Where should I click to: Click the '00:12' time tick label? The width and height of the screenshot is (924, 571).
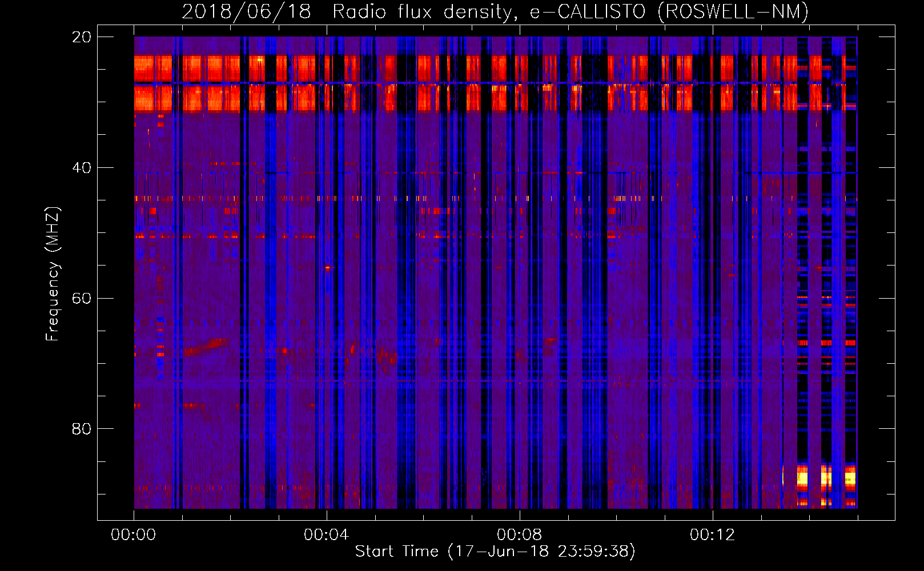712,534
